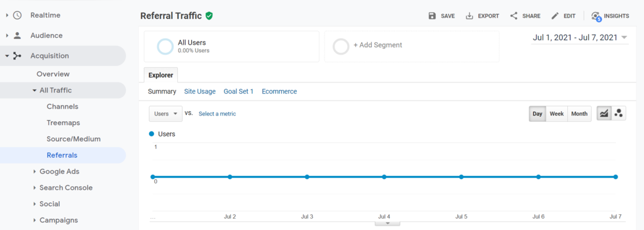Screen dimensions: 644x230
Task: Click the Select a metric link
Action: click(x=217, y=114)
